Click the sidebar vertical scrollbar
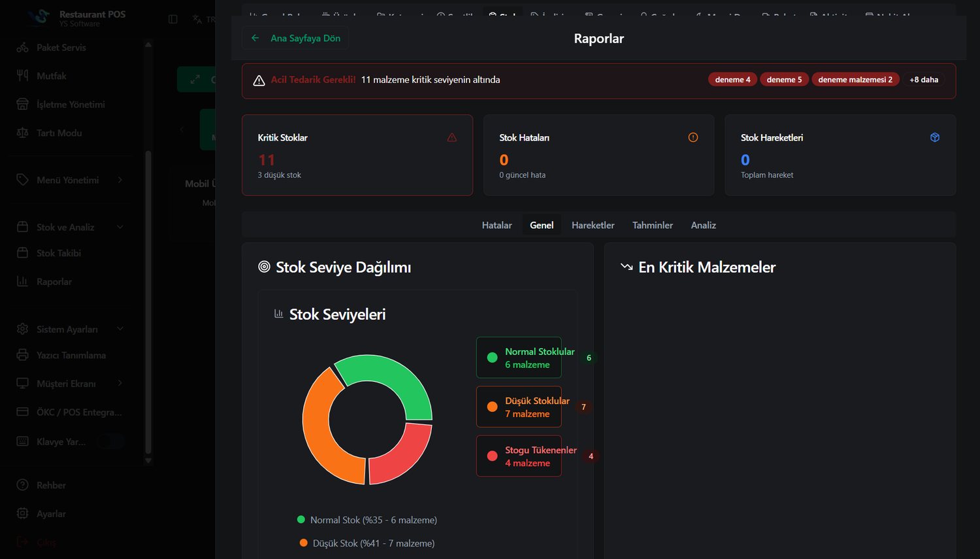 pyautogui.click(x=148, y=302)
